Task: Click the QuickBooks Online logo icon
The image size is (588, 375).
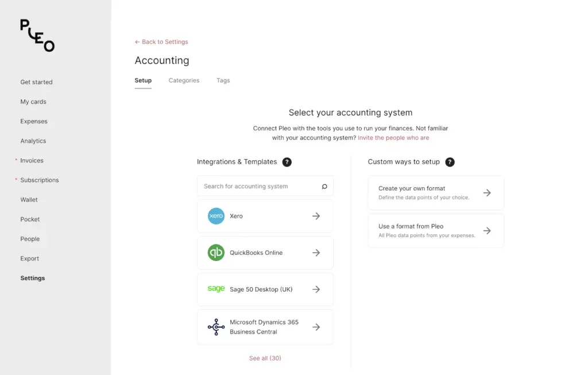Action: pos(216,253)
